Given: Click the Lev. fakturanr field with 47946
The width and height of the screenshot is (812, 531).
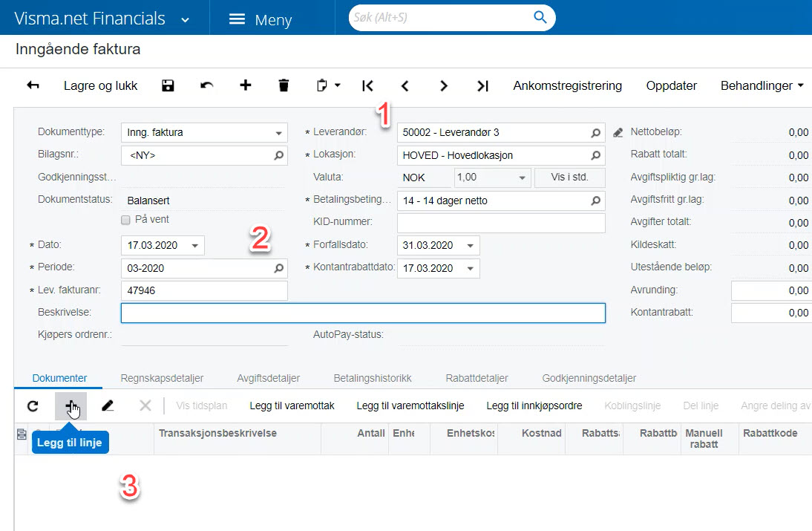Looking at the screenshot, I should pyautogui.click(x=204, y=290).
